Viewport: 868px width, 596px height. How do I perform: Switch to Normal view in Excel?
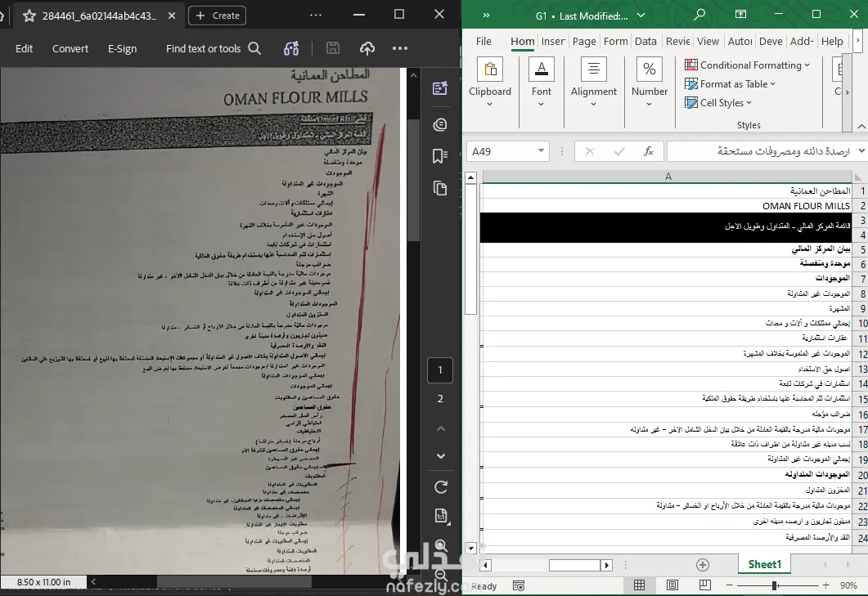coord(639,585)
